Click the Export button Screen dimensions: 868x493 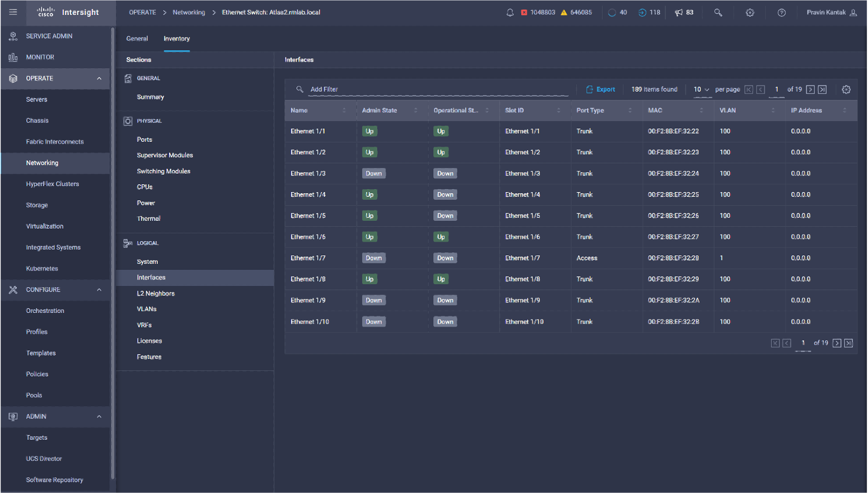pos(600,90)
